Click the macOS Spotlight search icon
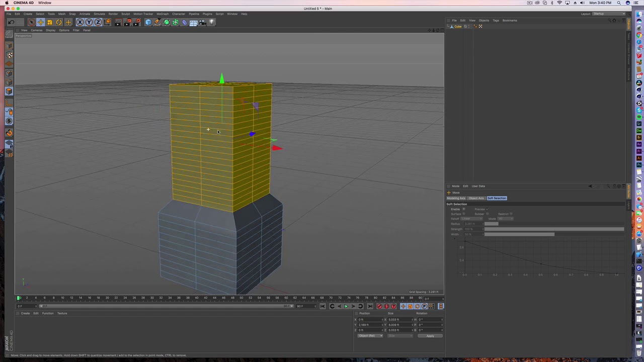644x362 pixels. click(619, 3)
